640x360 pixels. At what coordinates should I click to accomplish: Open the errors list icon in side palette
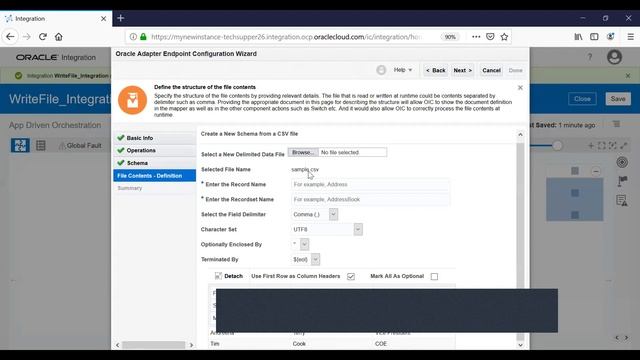622,200
